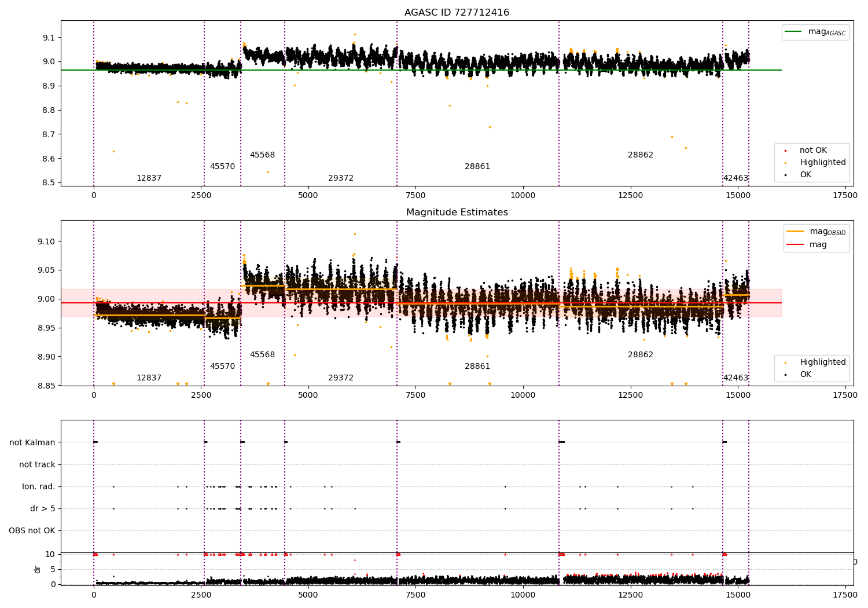The image size is (868, 608).
Task: Click obsid label 45570 in the Magnitude Estimates plot
Action: [x=222, y=367]
